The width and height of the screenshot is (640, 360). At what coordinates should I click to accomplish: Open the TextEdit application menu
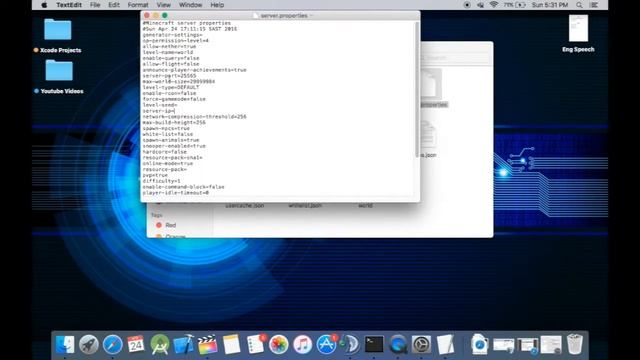click(x=69, y=5)
